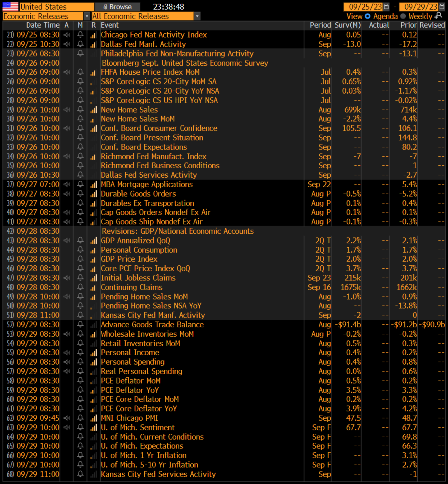The image size is (448, 484).
Task: Open Cap Goods Orders Nondef Ex Air event
Action: pos(156,212)
